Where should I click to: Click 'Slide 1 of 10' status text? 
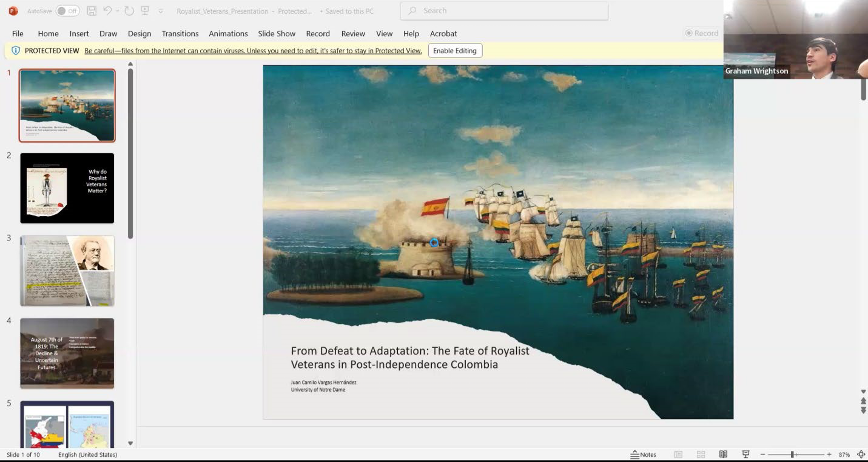coord(23,455)
